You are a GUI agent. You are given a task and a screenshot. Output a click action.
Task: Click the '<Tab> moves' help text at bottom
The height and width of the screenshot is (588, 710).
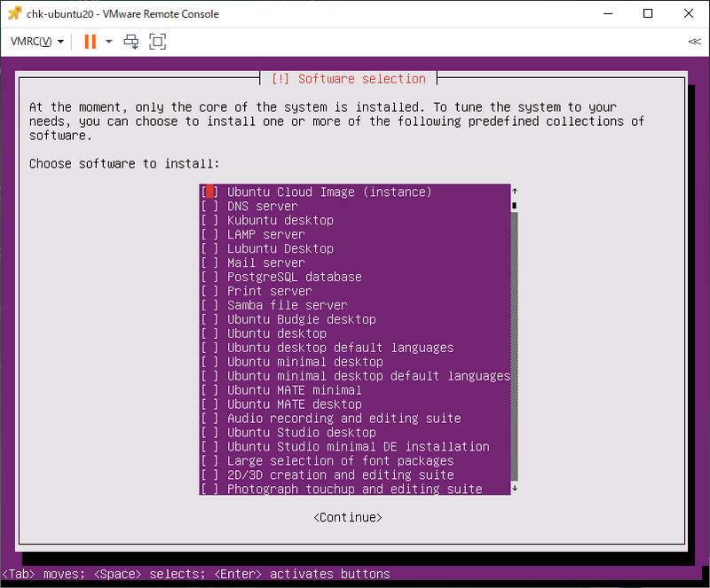[x=43, y=574]
